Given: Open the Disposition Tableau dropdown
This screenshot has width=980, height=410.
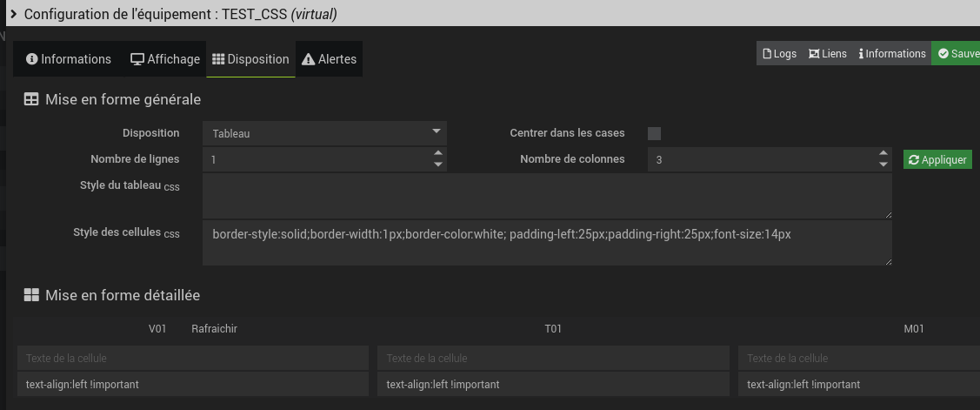Looking at the screenshot, I should coord(324,133).
